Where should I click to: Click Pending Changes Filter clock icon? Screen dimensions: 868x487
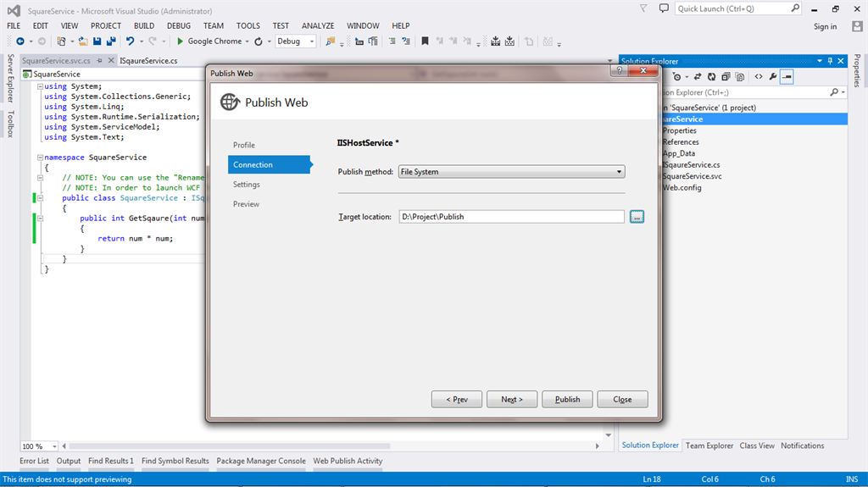click(x=677, y=77)
